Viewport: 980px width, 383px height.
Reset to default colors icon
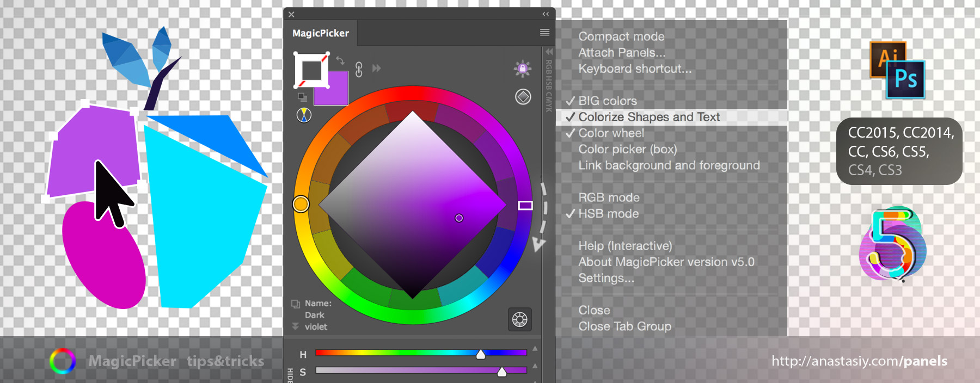302,97
